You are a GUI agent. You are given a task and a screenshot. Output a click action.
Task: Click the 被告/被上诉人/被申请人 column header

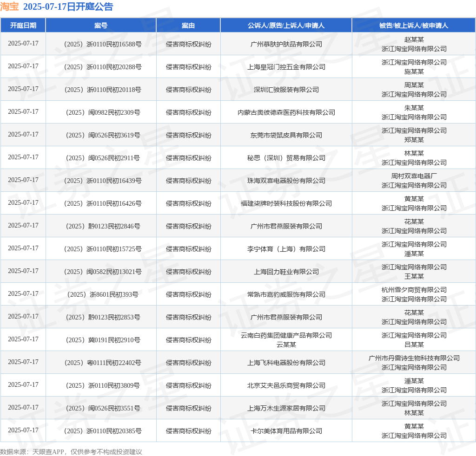tap(413, 26)
